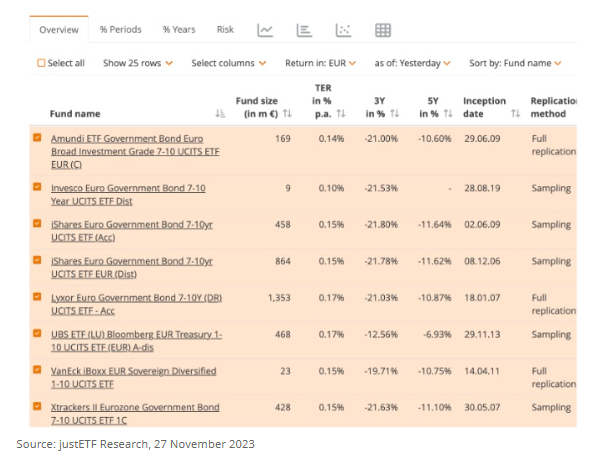Viewport: 597px width, 460px height.
Task: Sort by TER column arrows
Action: tap(341, 113)
